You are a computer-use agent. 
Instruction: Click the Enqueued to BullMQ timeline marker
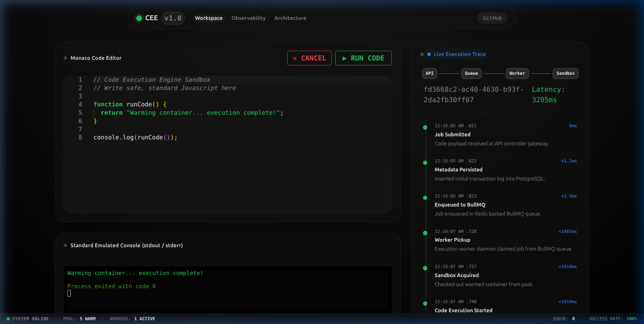coord(425,198)
